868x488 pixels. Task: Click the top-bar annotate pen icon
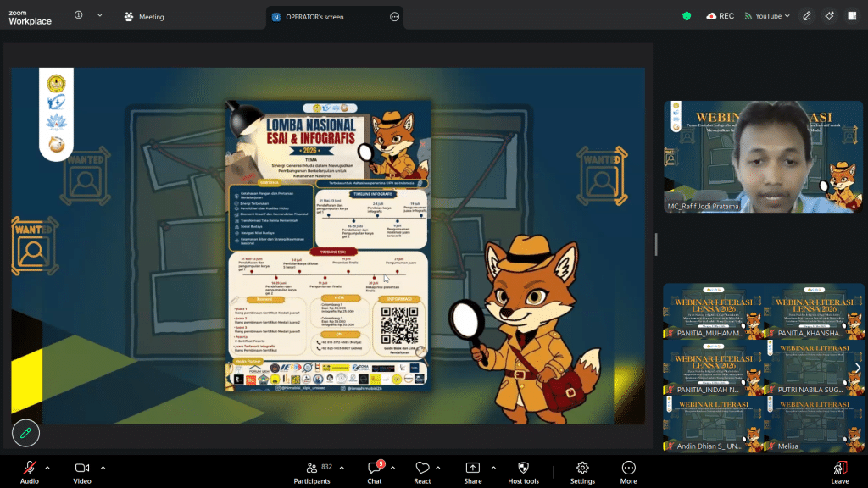point(807,16)
